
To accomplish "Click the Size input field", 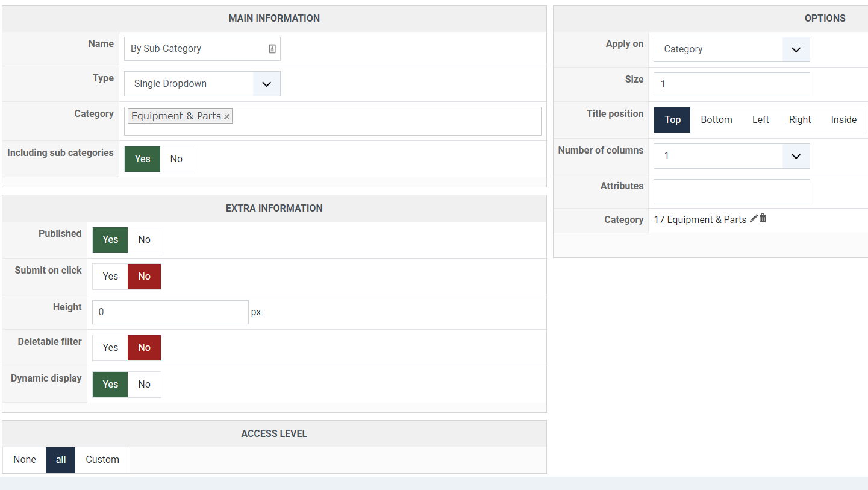I will coord(731,84).
